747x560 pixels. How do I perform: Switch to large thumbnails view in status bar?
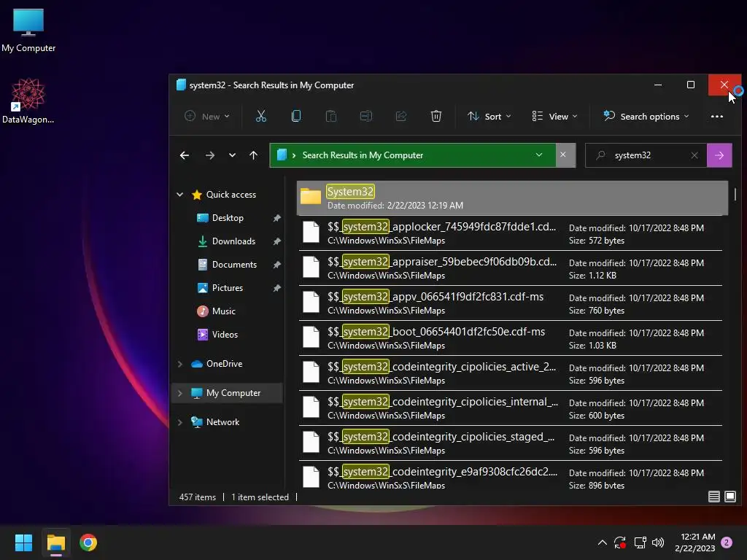point(729,497)
